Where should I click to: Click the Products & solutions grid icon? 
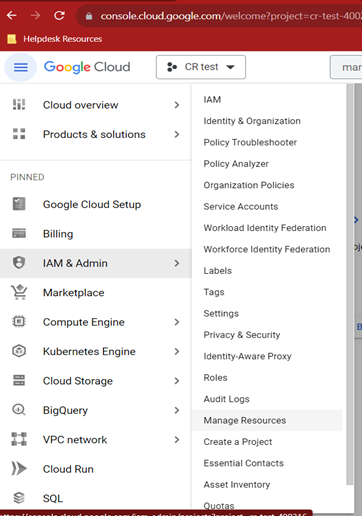[19, 134]
